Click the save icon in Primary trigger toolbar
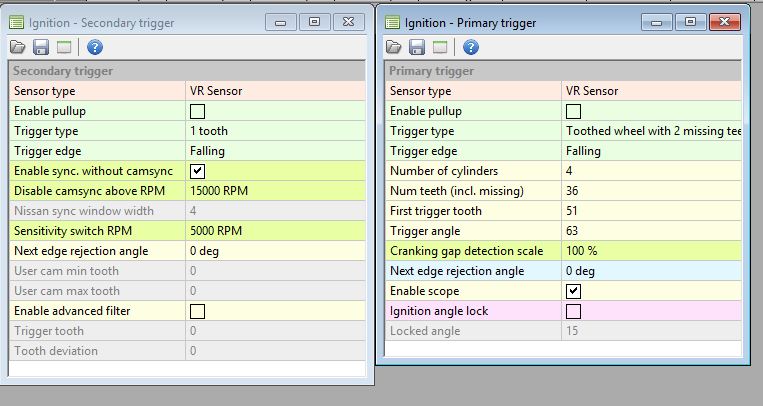 [x=417, y=47]
